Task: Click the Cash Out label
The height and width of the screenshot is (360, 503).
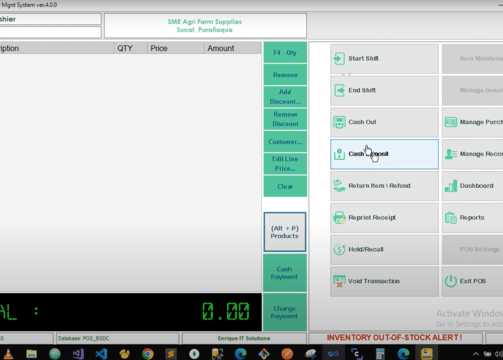Action: pos(362,122)
